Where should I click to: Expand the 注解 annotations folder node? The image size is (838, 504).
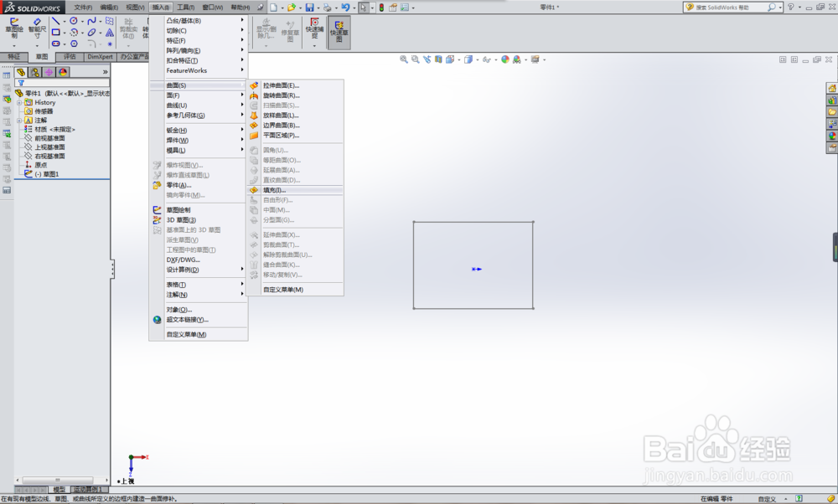(x=19, y=120)
